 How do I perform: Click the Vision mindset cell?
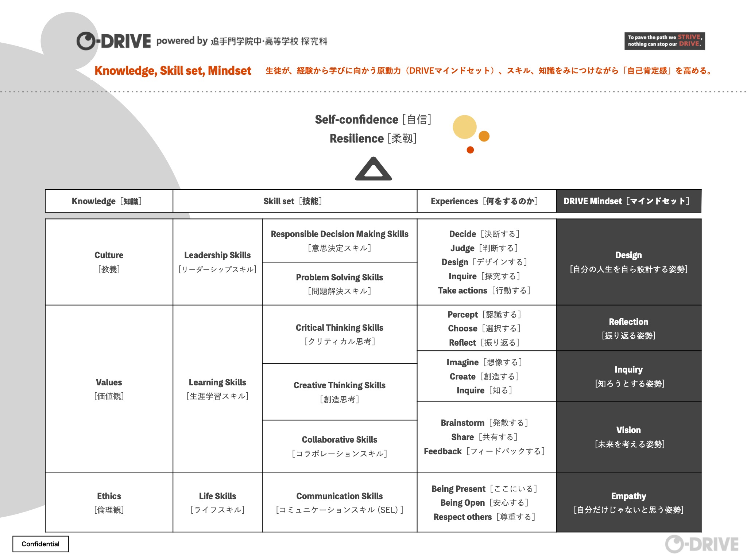click(x=628, y=437)
